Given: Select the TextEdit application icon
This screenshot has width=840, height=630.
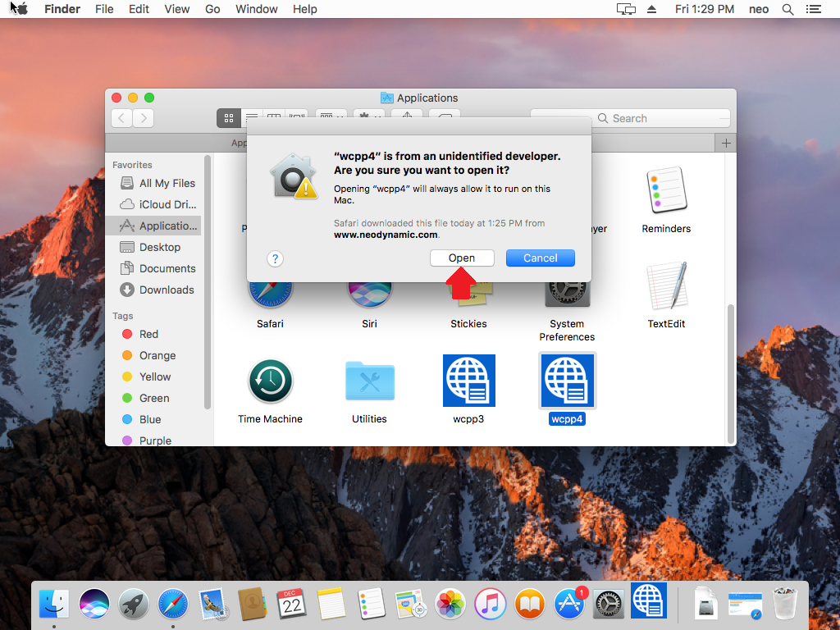Looking at the screenshot, I should point(666,285).
